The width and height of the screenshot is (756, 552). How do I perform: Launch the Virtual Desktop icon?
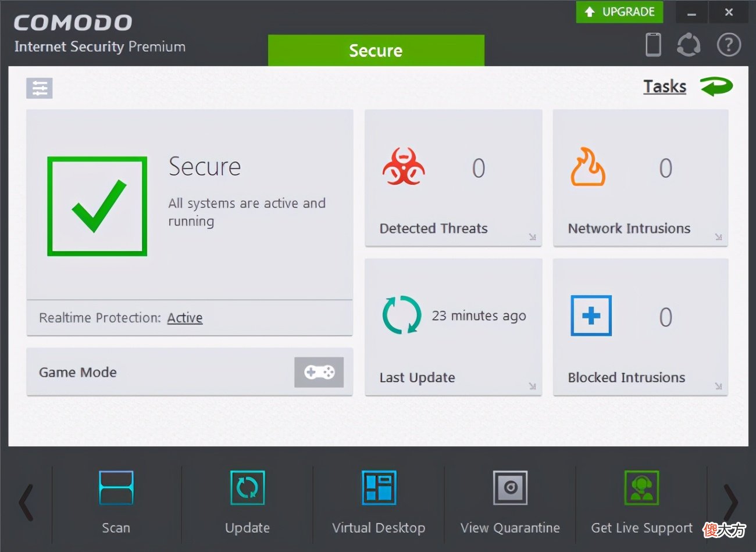[379, 488]
